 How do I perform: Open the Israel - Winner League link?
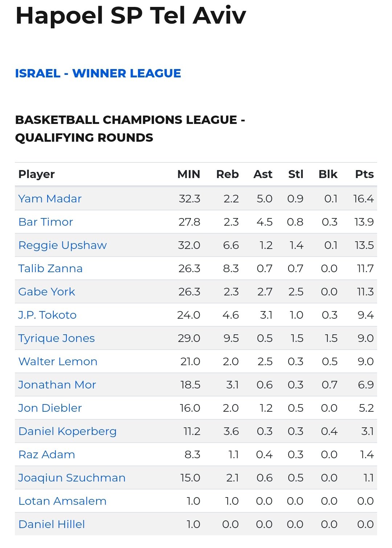(x=98, y=73)
